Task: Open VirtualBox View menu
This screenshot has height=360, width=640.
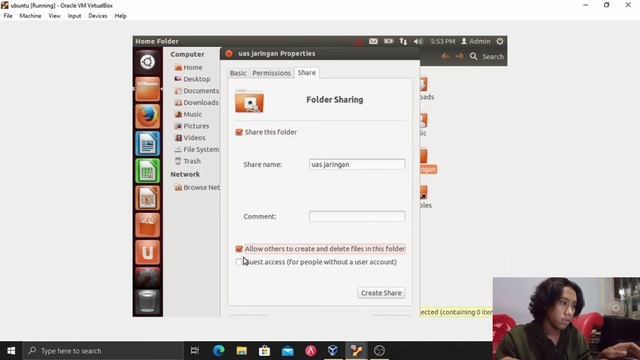Action: (54, 16)
